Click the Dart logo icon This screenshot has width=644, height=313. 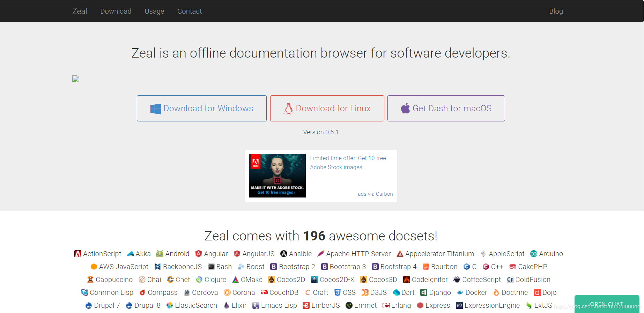tap(396, 292)
